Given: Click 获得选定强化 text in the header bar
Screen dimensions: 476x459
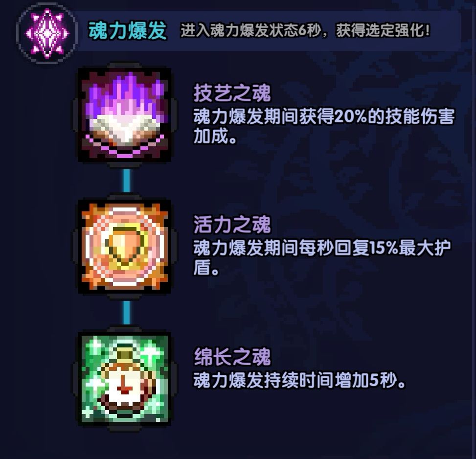Looking at the screenshot, I should (x=380, y=30).
